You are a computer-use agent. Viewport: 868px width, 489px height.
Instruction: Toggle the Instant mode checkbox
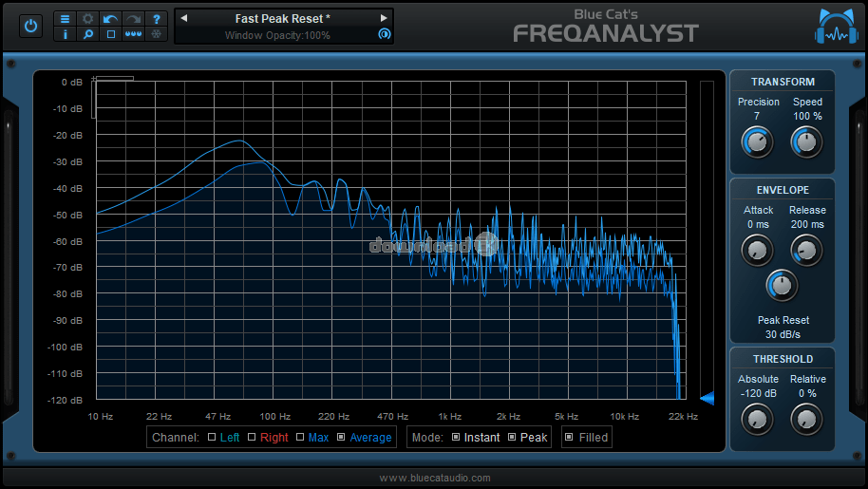click(x=456, y=437)
